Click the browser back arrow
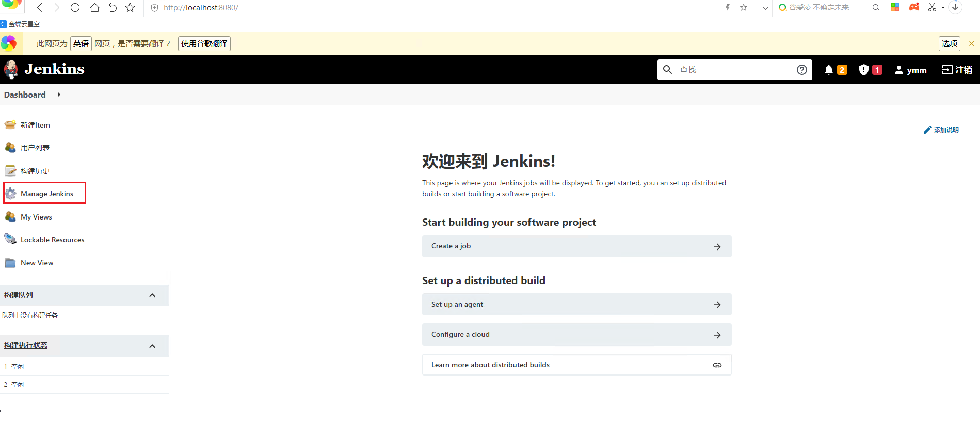The image size is (980, 422). click(40, 7)
